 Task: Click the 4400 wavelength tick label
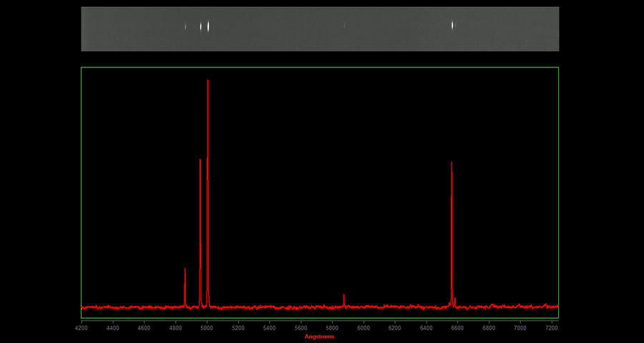[112, 328]
